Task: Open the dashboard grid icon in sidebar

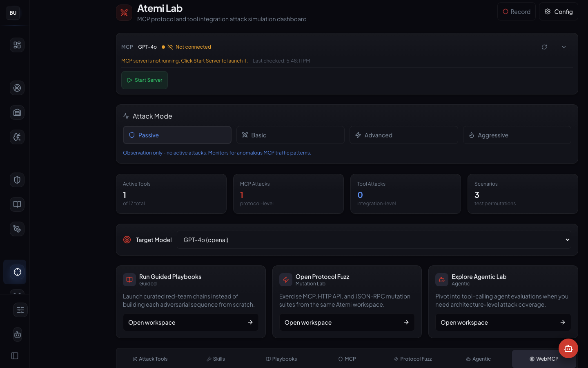Action: [17, 45]
